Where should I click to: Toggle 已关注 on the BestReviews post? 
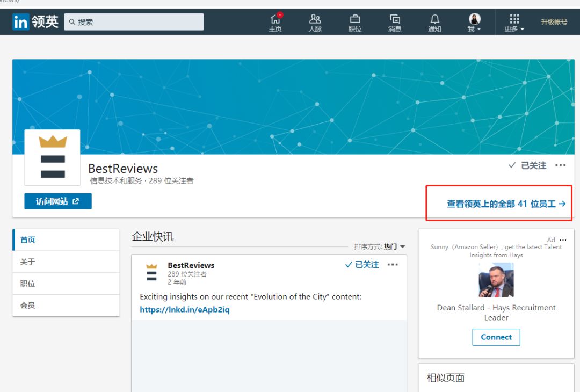pos(362,265)
